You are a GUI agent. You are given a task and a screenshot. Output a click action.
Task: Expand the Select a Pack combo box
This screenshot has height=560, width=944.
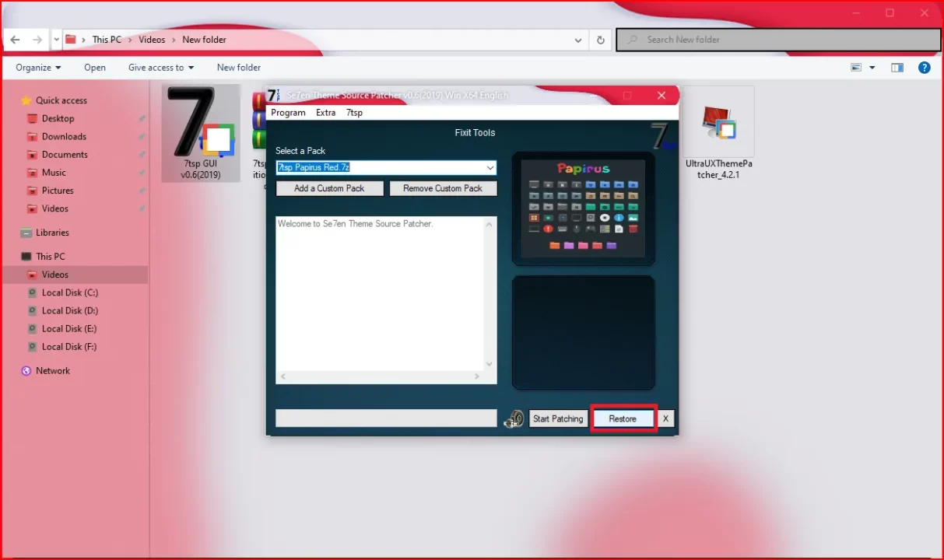[x=490, y=167]
